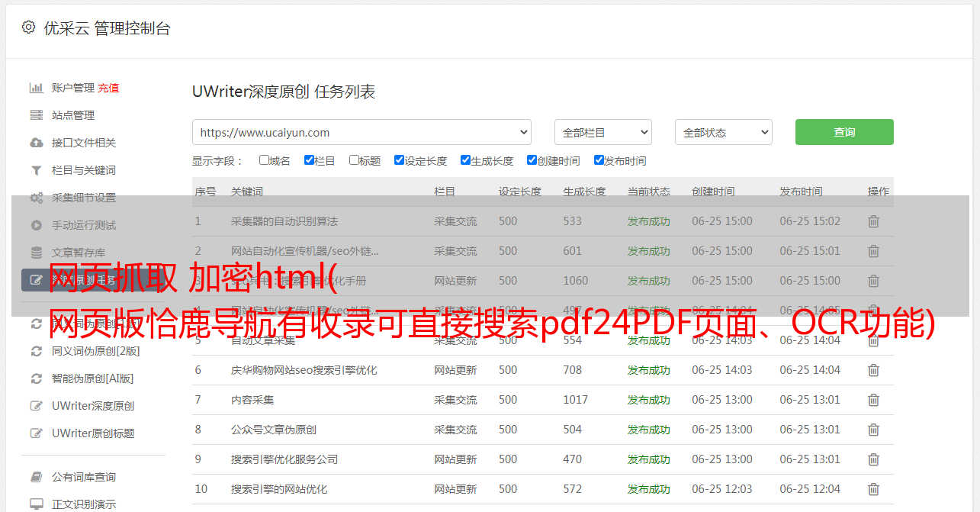This screenshot has width=980, height=512.
Task: Open 智能伪原创[AI版] via its refresh icon
Action: tap(36, 378)
